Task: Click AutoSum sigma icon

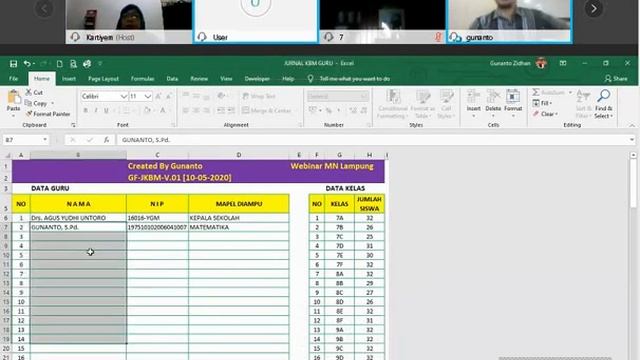Action: (x=536, y=93)
